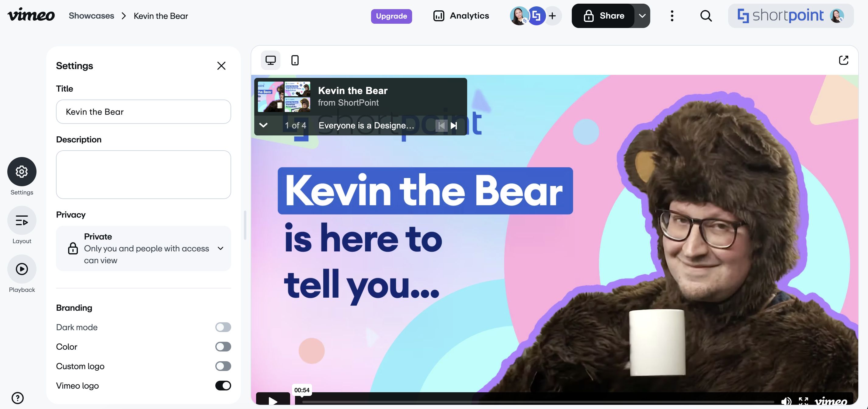Screen dimensions: 868x409
Task: Disable the Vimeo logo toggle
Action: (224, 385)
